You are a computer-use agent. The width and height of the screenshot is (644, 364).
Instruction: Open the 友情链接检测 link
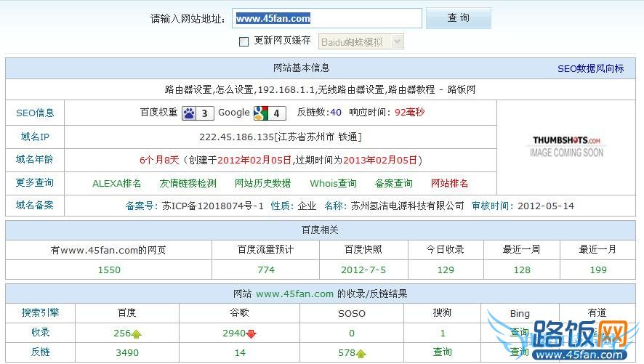pos(188,183)
